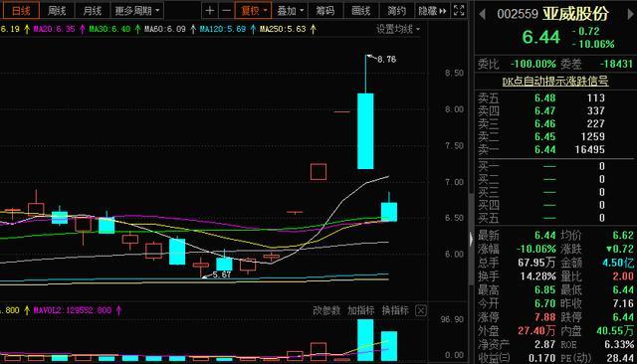Click 卖一 ask volume 16495
637x364 pixels.
(590, 150)
